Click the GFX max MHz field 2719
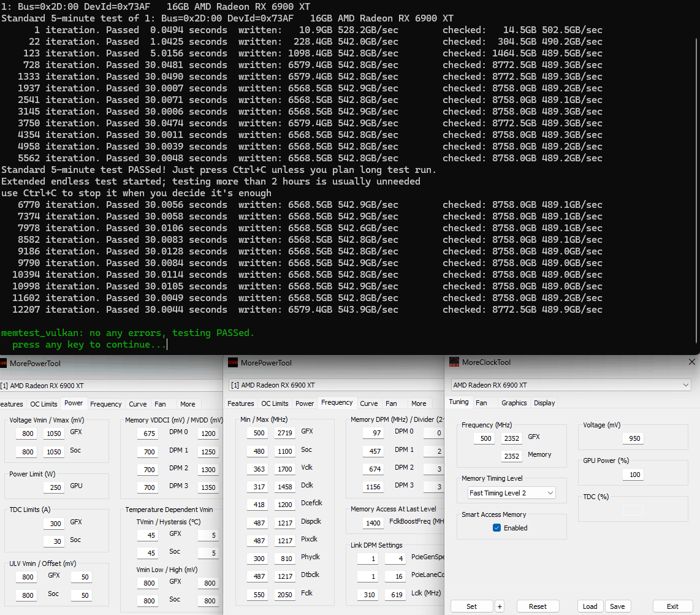This screenshot has height=615, width=700. tap(284, 434)
